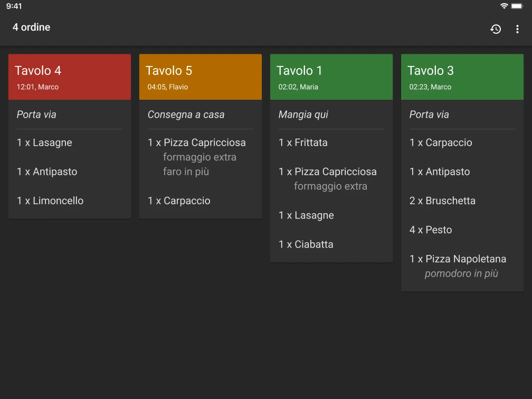
Task: Open the order history icon
Action: coord(496,29)
